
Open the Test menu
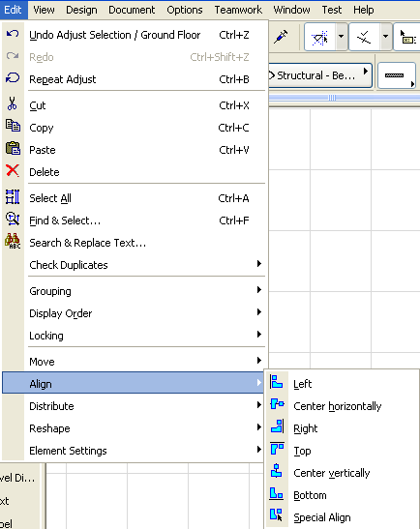332,10
